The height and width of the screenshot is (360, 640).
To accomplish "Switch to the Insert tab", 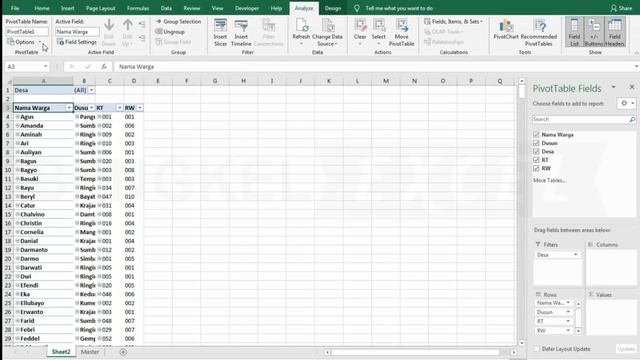I will 68,8.
